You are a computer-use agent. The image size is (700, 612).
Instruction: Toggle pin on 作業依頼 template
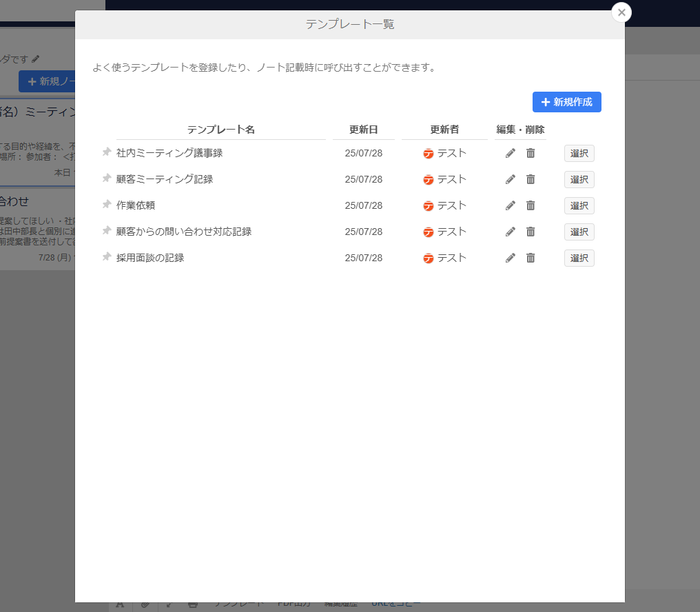coord(106,205)
